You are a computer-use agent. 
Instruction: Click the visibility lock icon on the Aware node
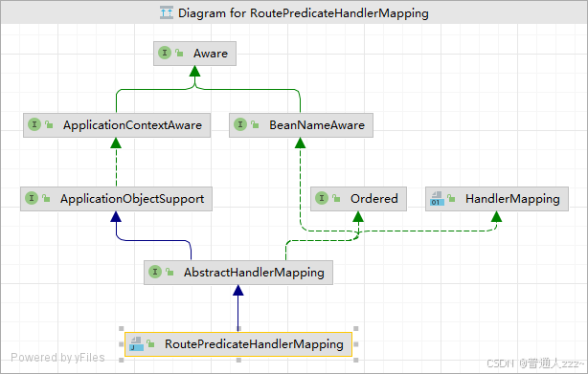point(180,54)
